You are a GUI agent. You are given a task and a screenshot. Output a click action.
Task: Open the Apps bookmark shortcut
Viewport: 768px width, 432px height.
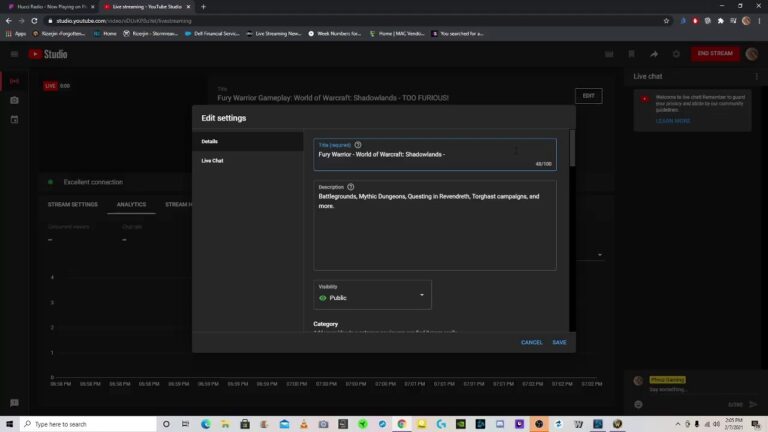(x=16, y=34)
